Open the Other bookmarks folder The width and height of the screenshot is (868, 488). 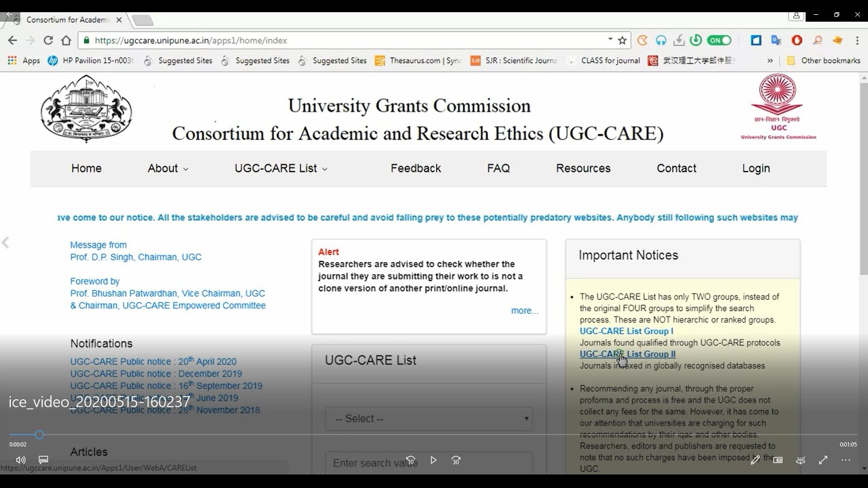click(823, 60)
